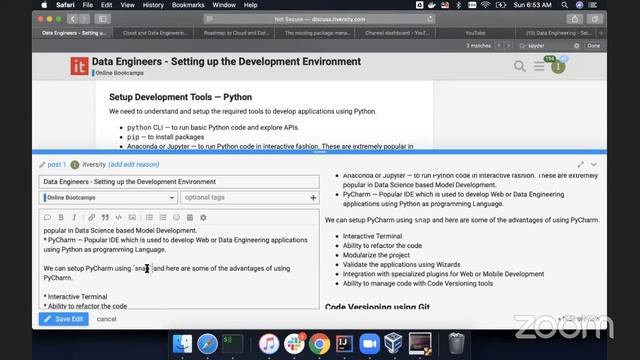Open the hamburger menu in site header
This screenshot has width=640, height=360.
coord(539,66)
